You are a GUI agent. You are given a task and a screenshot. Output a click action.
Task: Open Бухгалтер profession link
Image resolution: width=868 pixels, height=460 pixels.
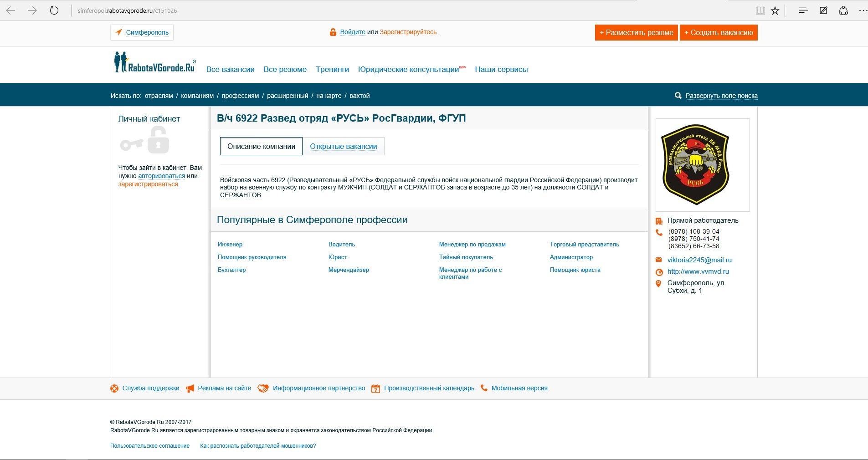click(x=232, y=270)
